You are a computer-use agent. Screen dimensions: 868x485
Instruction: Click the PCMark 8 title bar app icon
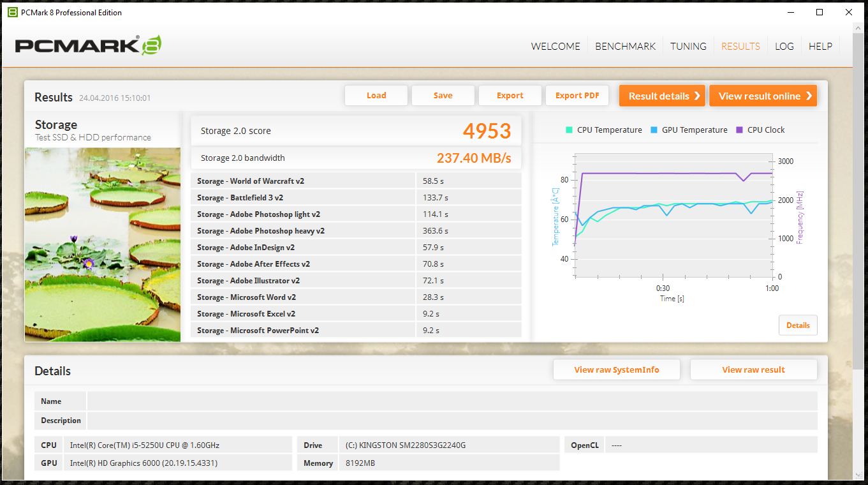(13, 12)
